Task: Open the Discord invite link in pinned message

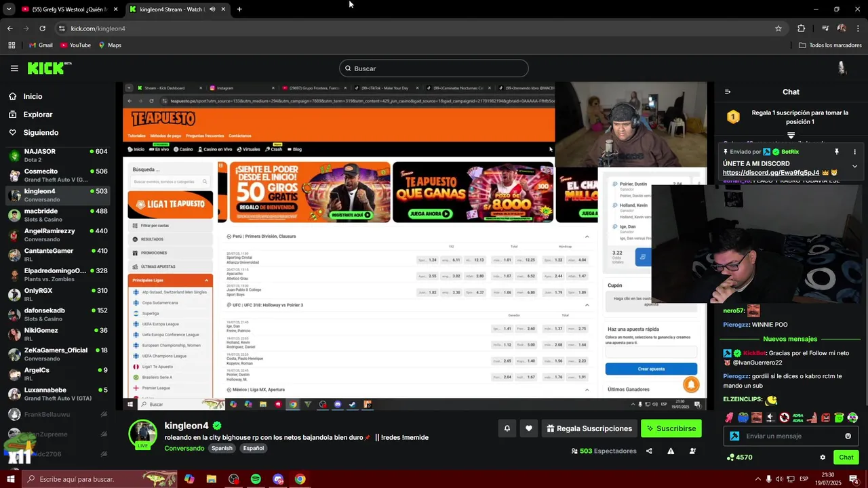Action: tap(771, 173)
